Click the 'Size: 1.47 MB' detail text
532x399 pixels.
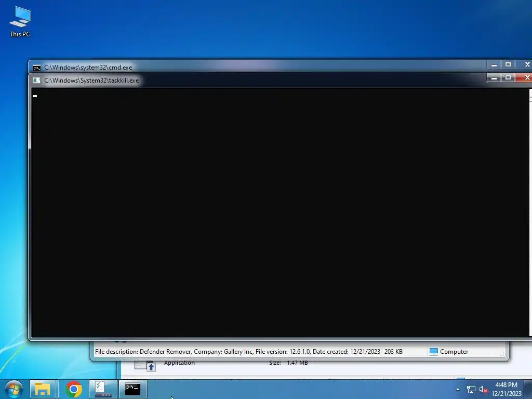[x=288, y=363]
